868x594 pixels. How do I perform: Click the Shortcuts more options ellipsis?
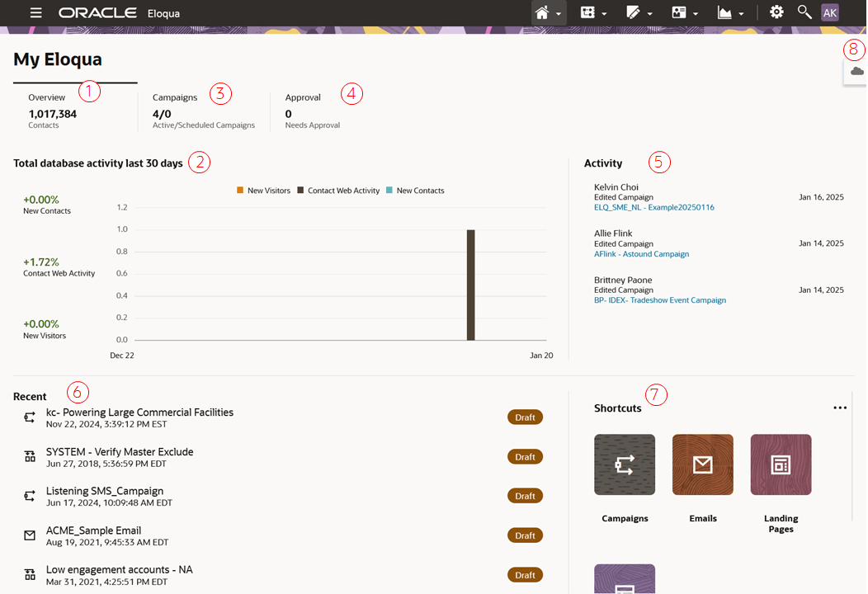click(839, 407)
